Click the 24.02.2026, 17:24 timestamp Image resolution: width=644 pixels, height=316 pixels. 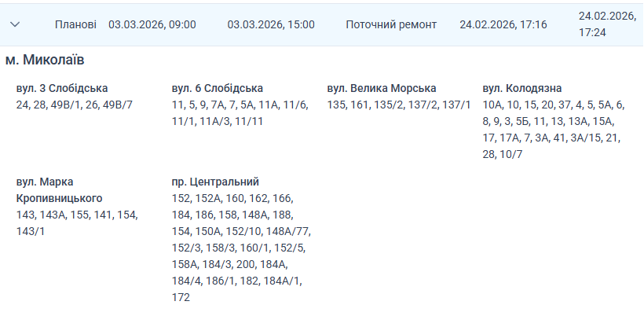(x=606, y=24)
